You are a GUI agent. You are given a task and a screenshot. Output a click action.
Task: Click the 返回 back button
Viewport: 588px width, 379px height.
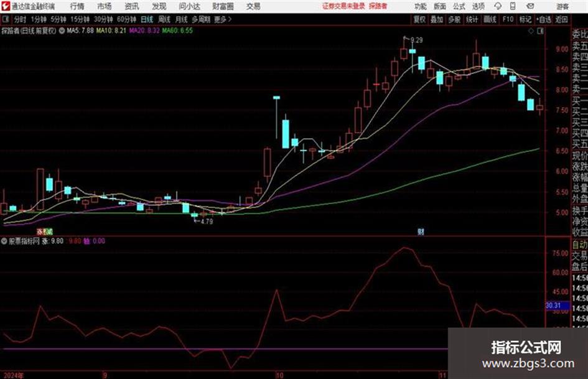(561, 19)
